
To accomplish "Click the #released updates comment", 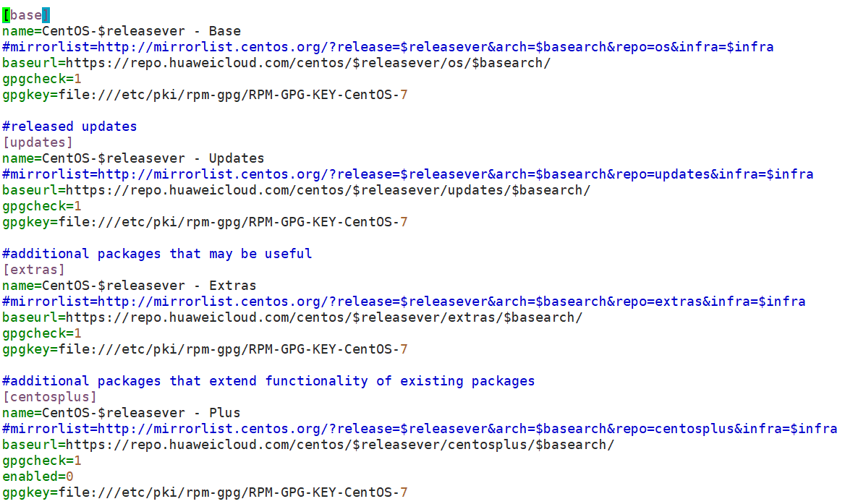I will coord(69,127).
